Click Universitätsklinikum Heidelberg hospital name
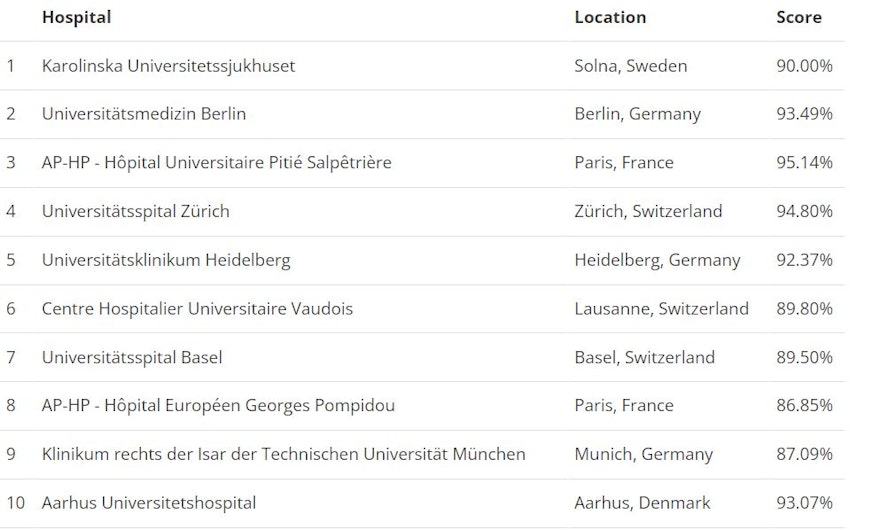This screenshot has height=530, width=889. [x=166, y=260]
